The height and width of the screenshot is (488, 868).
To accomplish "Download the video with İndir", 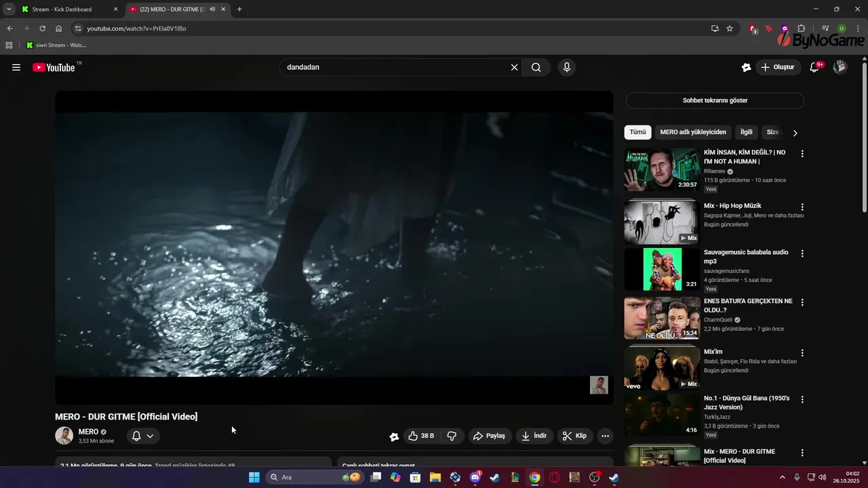I will pyautogui.click(x=534, y=436).
